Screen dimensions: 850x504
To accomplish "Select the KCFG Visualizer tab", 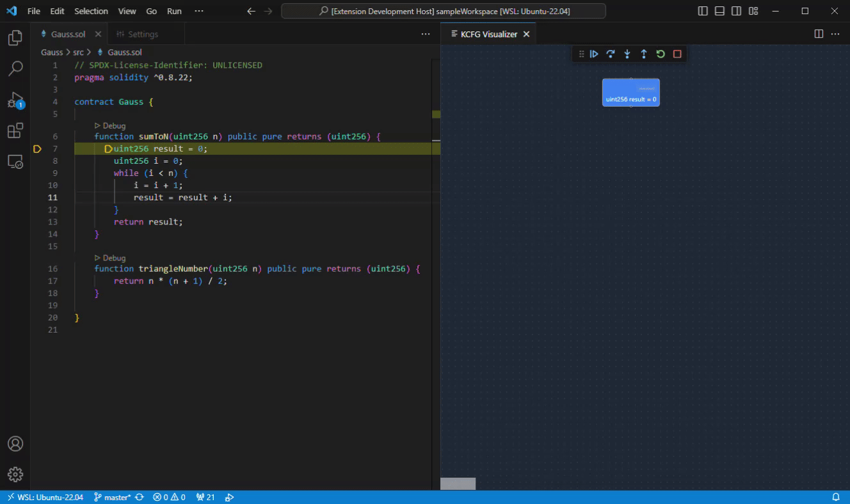I will (x=489, y=35).
